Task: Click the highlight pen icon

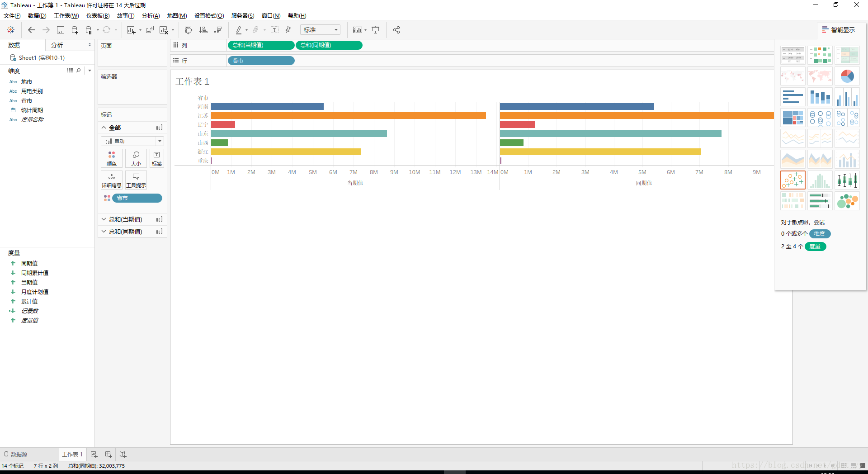Action: [239, 30]
